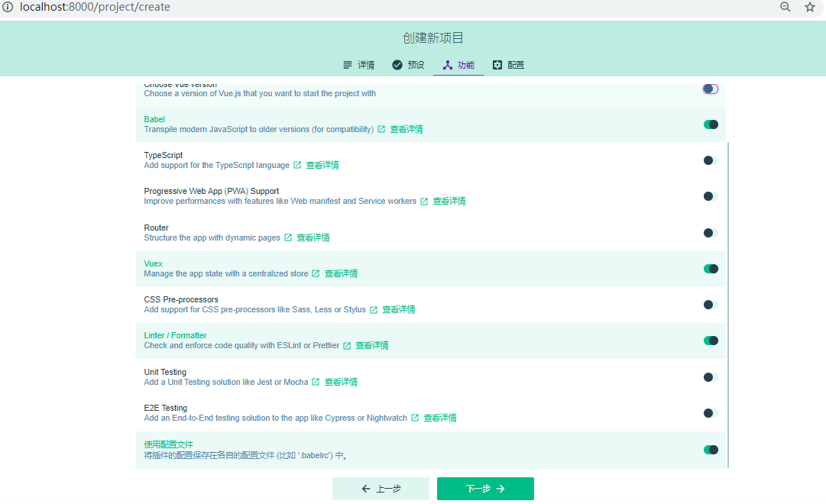Viewport: 826px width, 504px height.
Task: Click the Linter / Formatter title
Action: point(176,335)
